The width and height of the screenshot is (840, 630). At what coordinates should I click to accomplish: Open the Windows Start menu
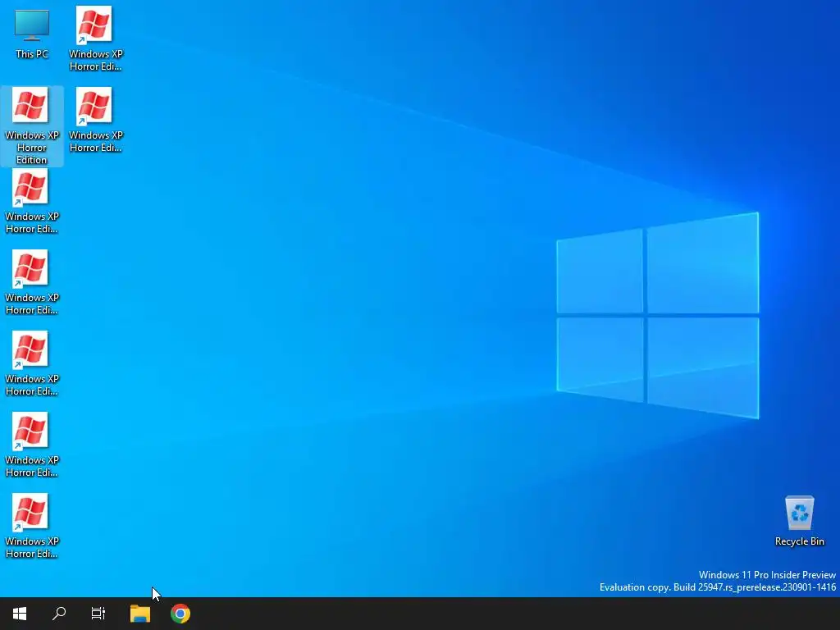click(20, 614)
